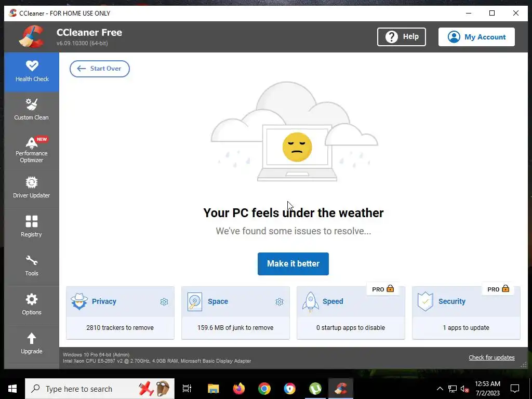Click the system info text in the status bar
This screenshot has width=532, height=399.
click(157, 357)
